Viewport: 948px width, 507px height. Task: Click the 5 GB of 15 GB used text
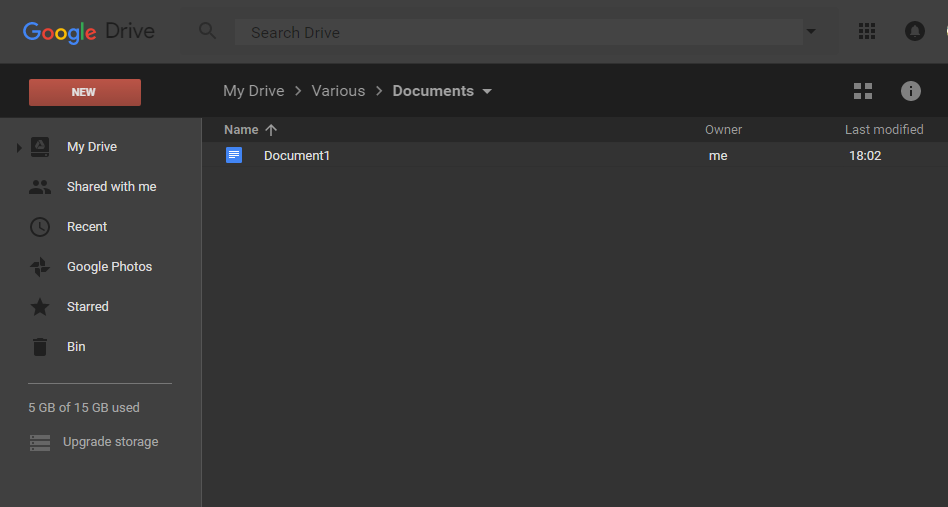(x=84, y=408)
